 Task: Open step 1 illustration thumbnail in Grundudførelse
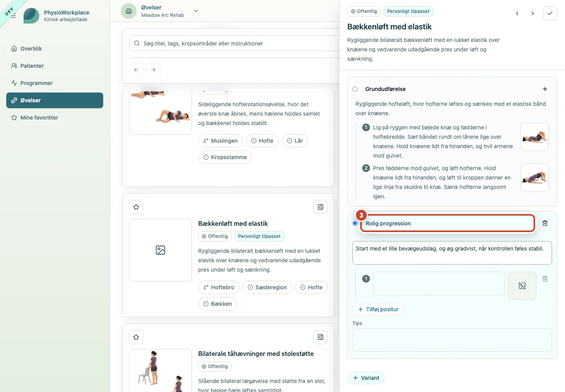pyautogui.click(x=535, y=137)
